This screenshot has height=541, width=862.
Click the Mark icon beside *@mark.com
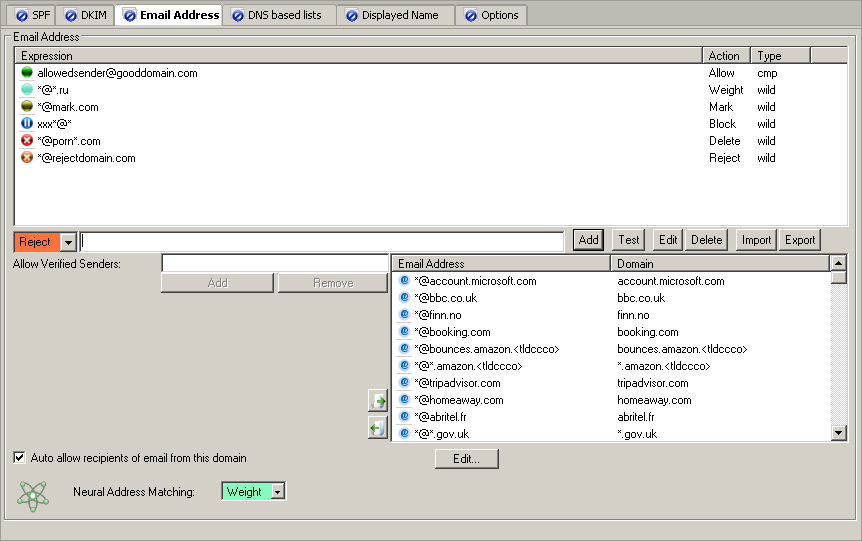(x=27, y=107)
